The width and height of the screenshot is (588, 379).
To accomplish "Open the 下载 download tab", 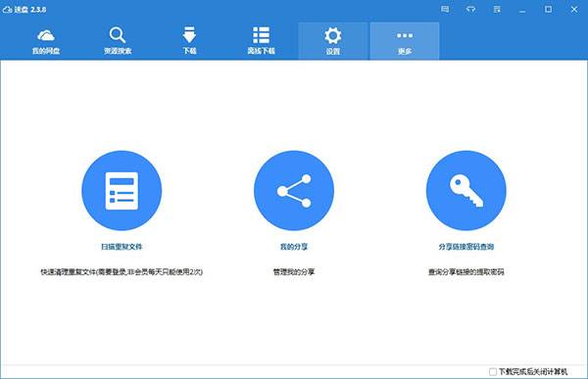I will pos(189,41).
